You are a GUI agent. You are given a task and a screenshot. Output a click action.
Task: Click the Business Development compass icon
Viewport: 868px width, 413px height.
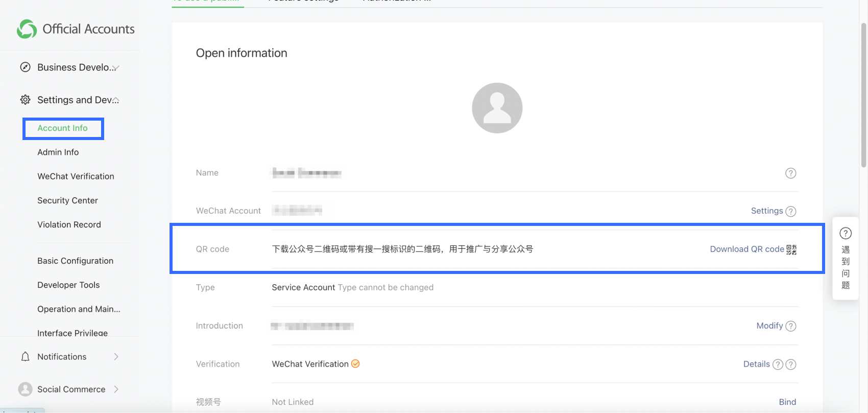25,67
